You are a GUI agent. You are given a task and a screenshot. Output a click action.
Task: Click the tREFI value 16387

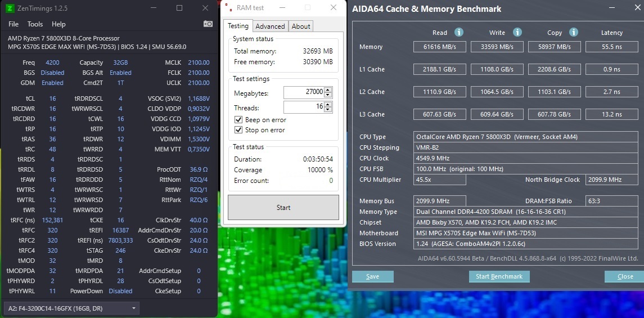click(120, 230)
